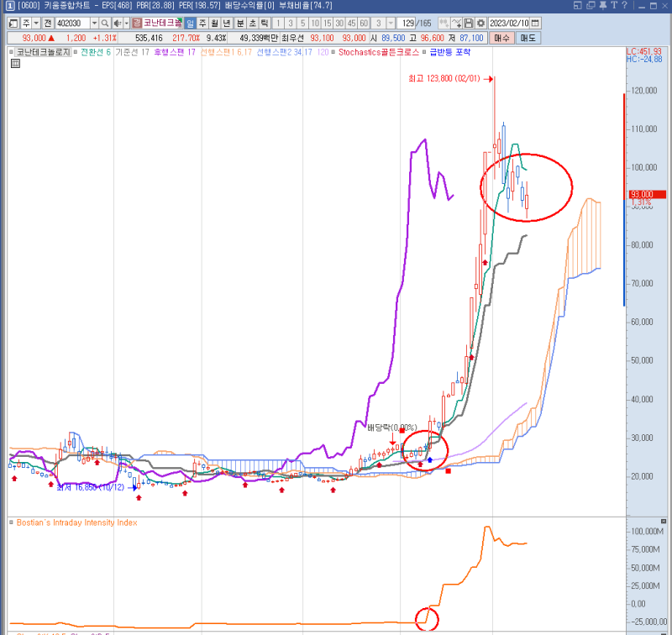Click the 선행스팬1 6,17 indicator label
The image size is (672, 635).
click(226, 52)
